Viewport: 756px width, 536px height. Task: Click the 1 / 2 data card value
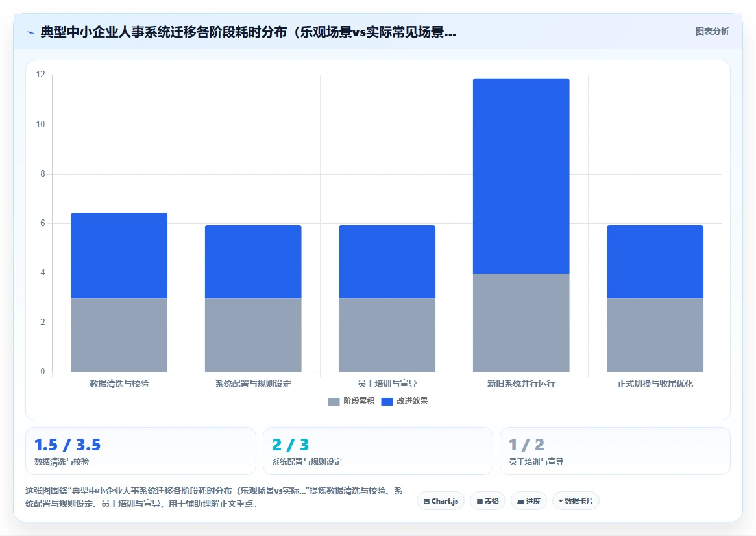coord(526,445)
